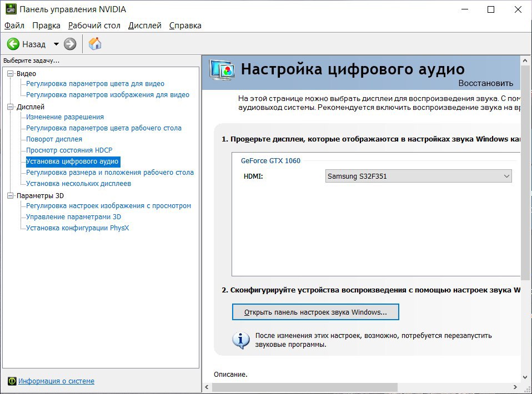Click vertical scrollbar up arrow
This screenshot has height=394, width=532.
tap(525, 60)
